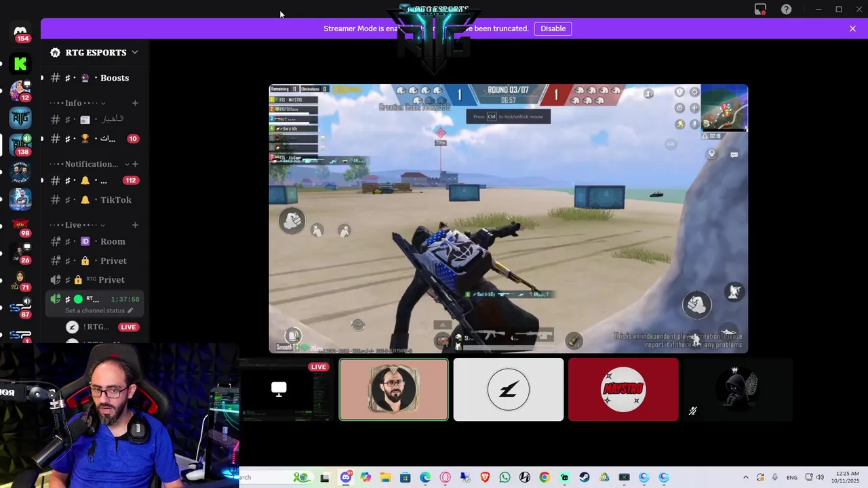Open Discord inbox icon in title bar
The height and width of the screenshot is (488, 868).
coord(760,9)
